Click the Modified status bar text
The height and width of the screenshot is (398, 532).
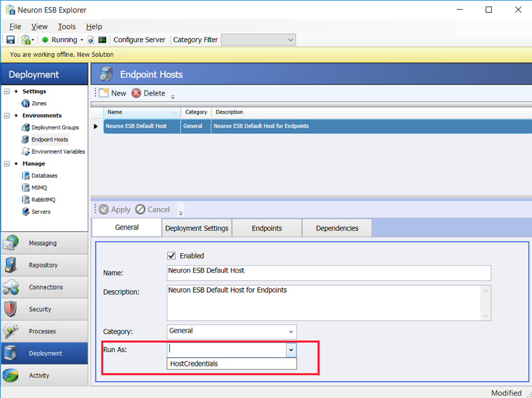506,393
